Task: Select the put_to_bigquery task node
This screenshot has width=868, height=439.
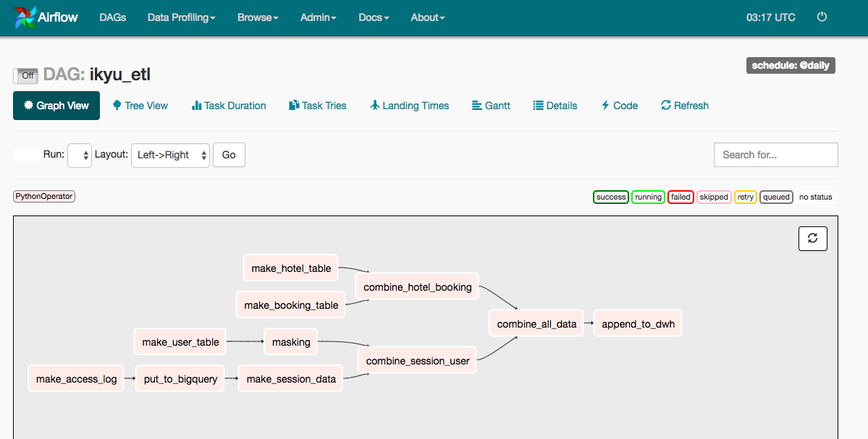Action: (x=180, y=379)
